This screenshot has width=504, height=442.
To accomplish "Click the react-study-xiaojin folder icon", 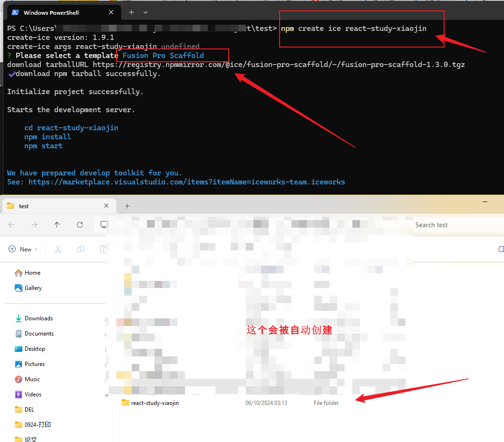I will [126, 403].
